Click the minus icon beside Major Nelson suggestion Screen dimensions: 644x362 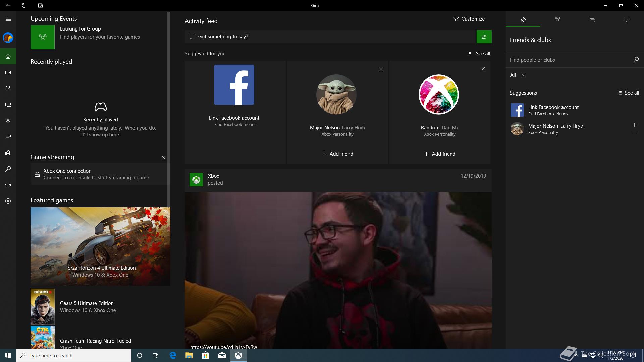(x=634, y=133)
